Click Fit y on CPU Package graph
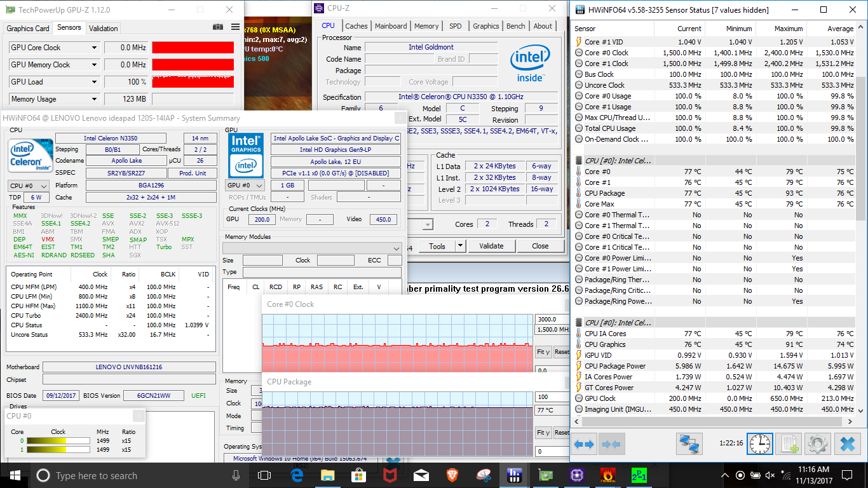868x488 pixels. (x=543, y=432)
